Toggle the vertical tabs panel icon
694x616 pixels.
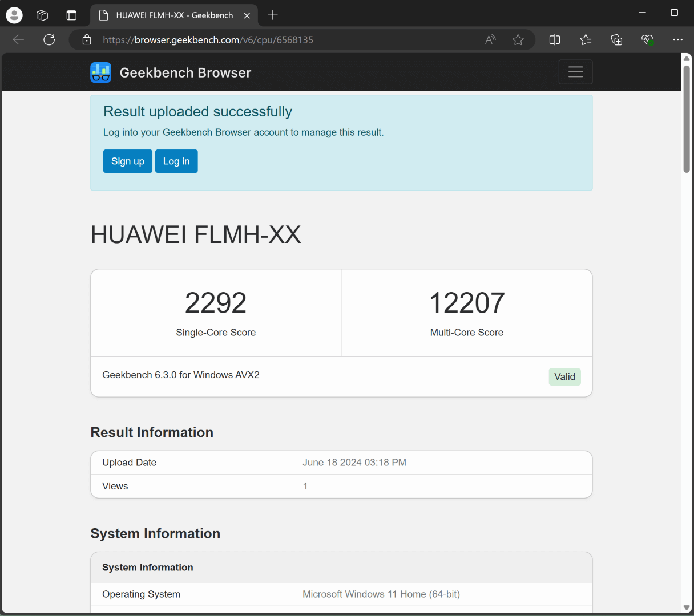point(71,15)
